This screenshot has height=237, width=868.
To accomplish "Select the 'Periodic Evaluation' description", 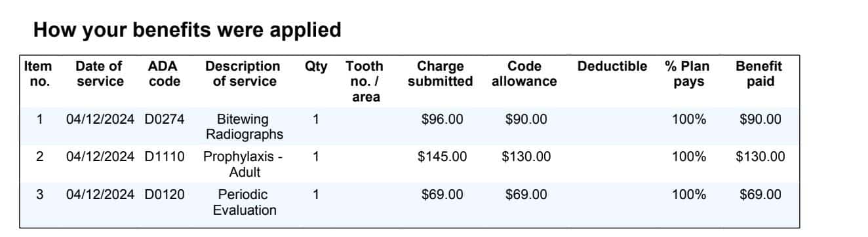I will (x=245, y=202).
